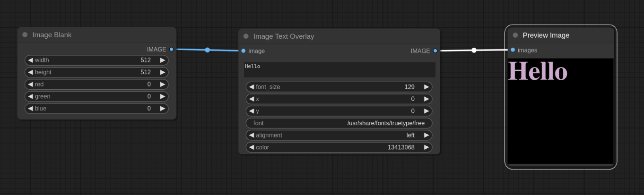Increase height value with right arrow
The width and height of the screenshot is (644, 195).
163,72
